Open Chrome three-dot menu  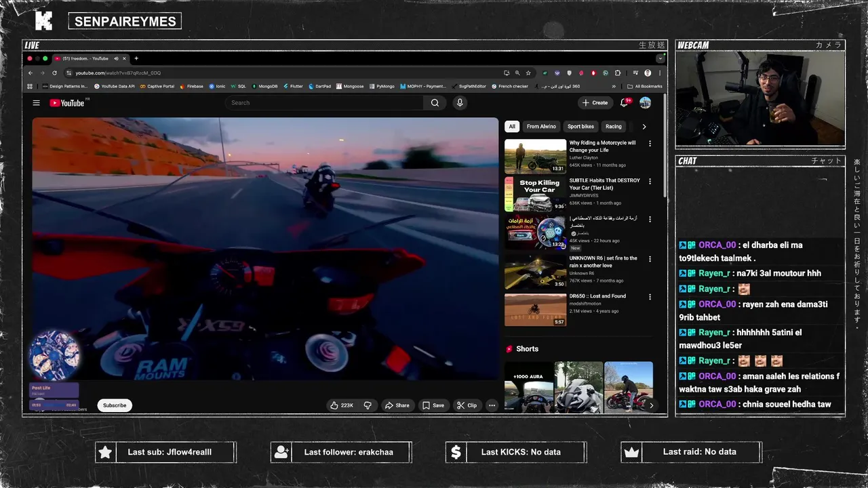click(660, 73)
